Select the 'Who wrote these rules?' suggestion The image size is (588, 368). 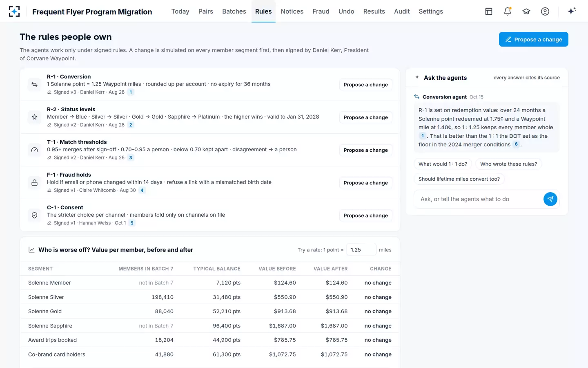(509, 164)
